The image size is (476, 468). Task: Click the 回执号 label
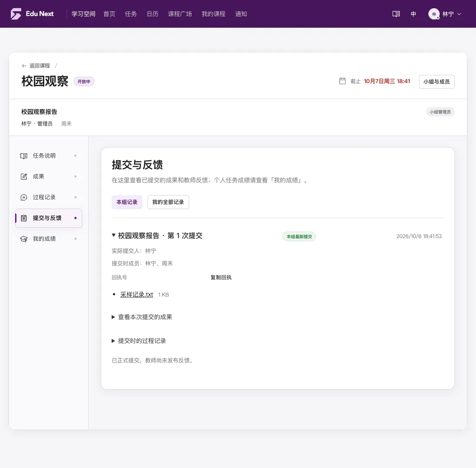click(119, 277)
